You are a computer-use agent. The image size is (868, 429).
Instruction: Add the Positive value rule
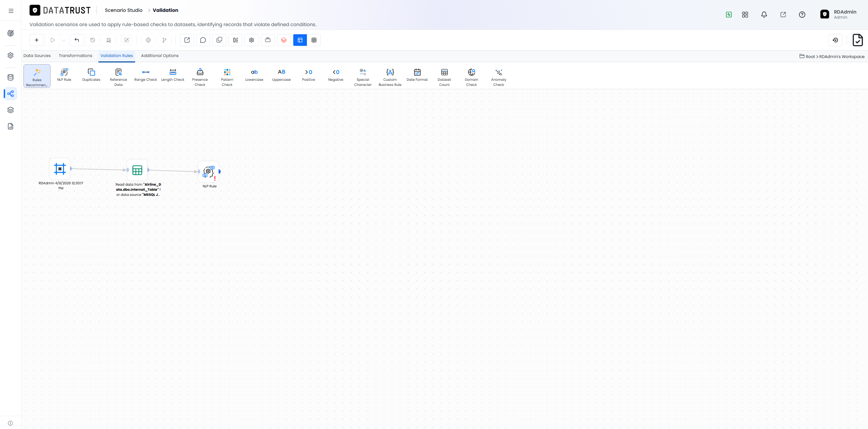[309, 75]
